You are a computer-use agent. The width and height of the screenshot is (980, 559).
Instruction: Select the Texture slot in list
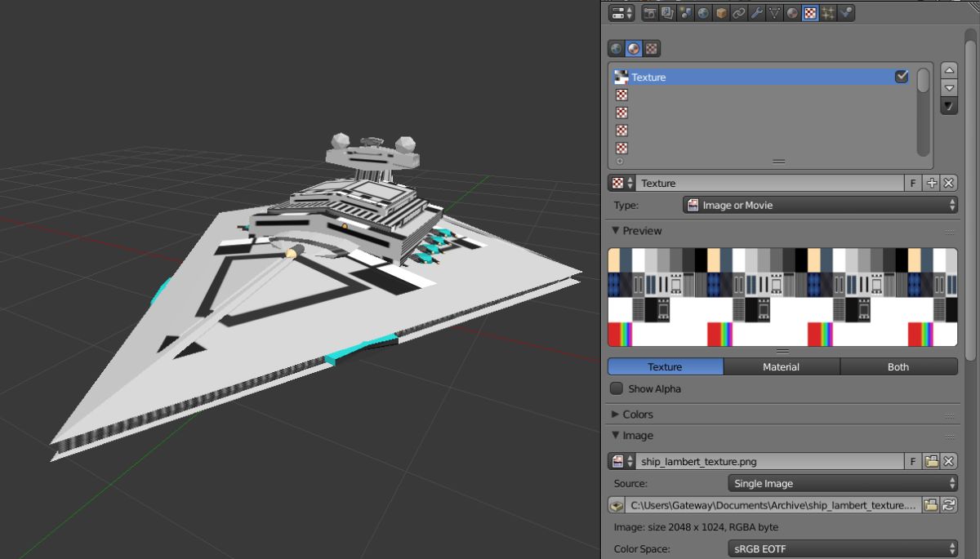point(762,77)
